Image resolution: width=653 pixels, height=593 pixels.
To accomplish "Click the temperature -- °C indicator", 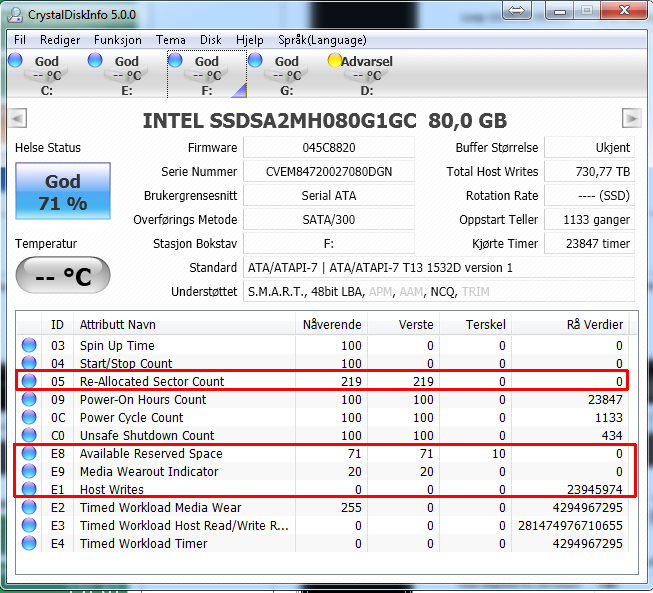I will click(x=63, y=275).
